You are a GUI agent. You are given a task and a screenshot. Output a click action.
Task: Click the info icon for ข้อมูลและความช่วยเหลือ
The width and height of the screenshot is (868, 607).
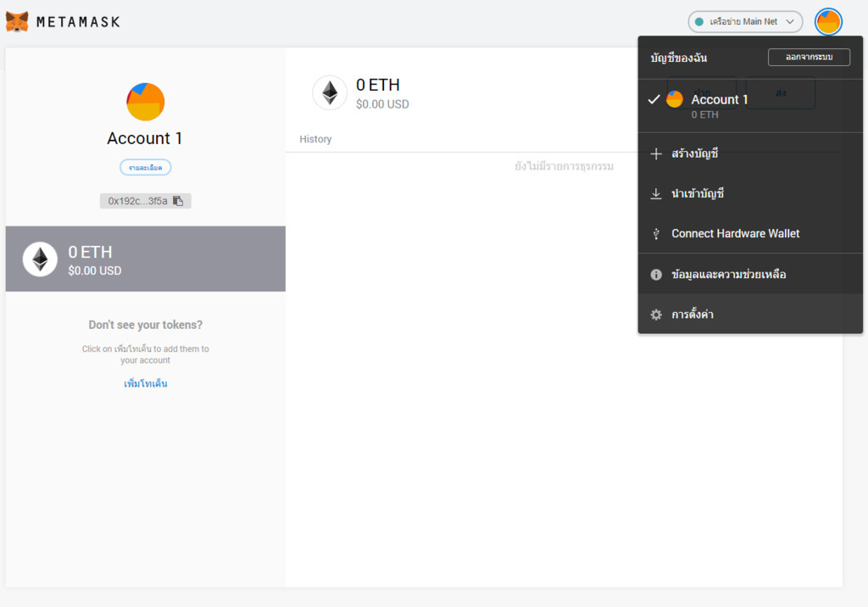(x=655, y=275)
